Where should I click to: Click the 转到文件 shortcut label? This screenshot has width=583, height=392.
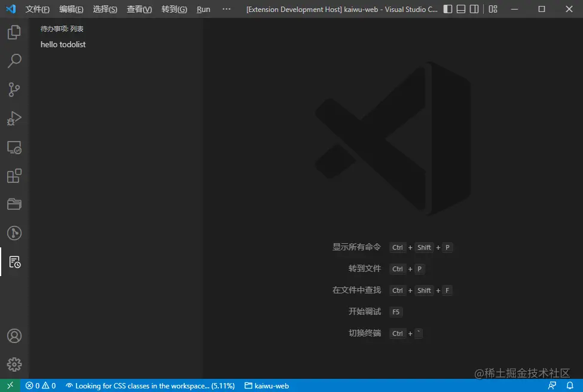[365, 269]
